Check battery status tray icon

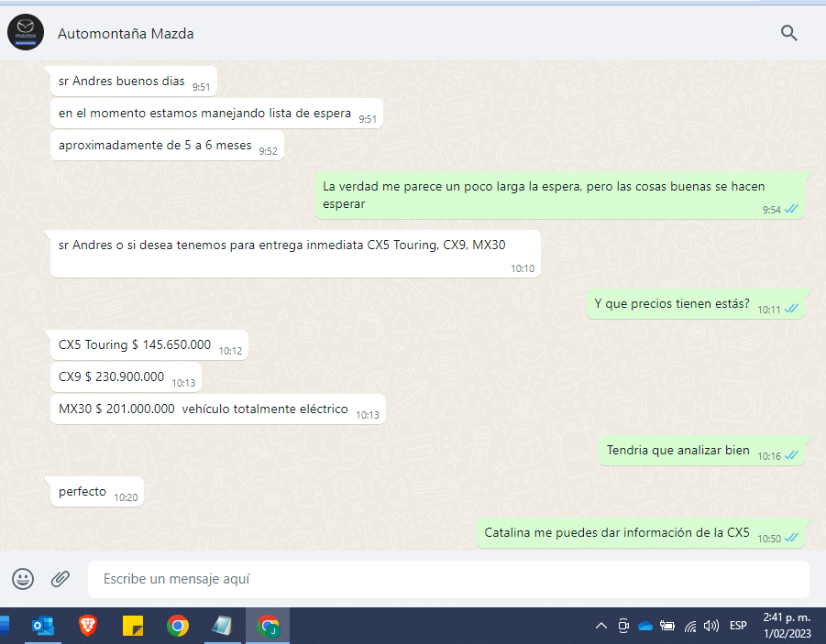[667, 626]
